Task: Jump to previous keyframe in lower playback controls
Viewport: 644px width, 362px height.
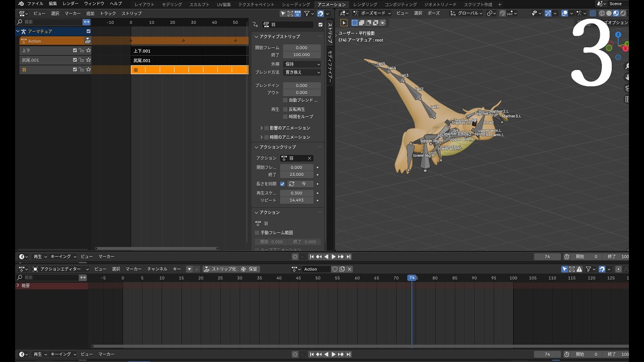Action: point(319,354)
